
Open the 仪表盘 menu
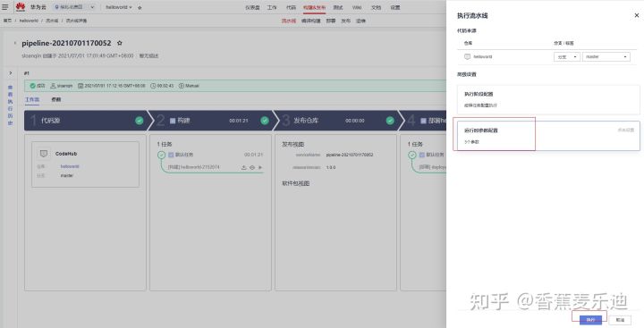tap(252, 7)
